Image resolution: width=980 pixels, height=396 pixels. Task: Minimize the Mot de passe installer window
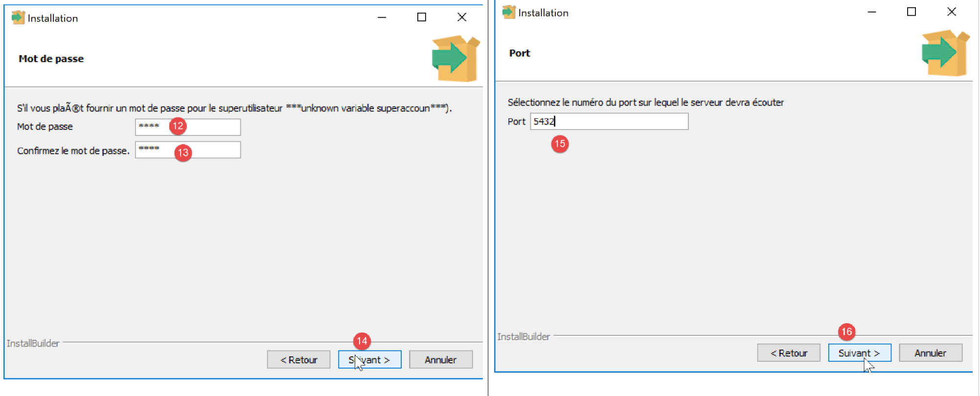point(382,17)
